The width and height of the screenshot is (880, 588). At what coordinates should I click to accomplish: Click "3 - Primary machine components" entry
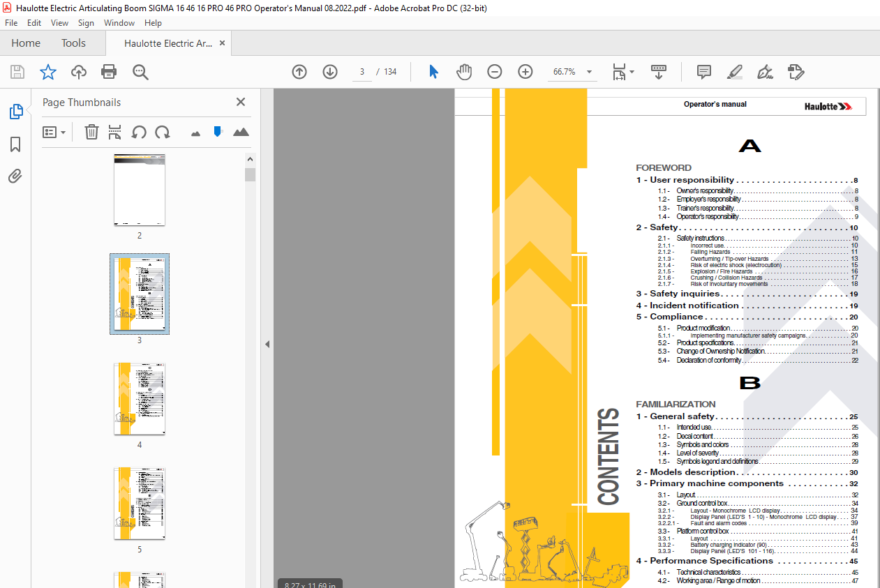747,483
